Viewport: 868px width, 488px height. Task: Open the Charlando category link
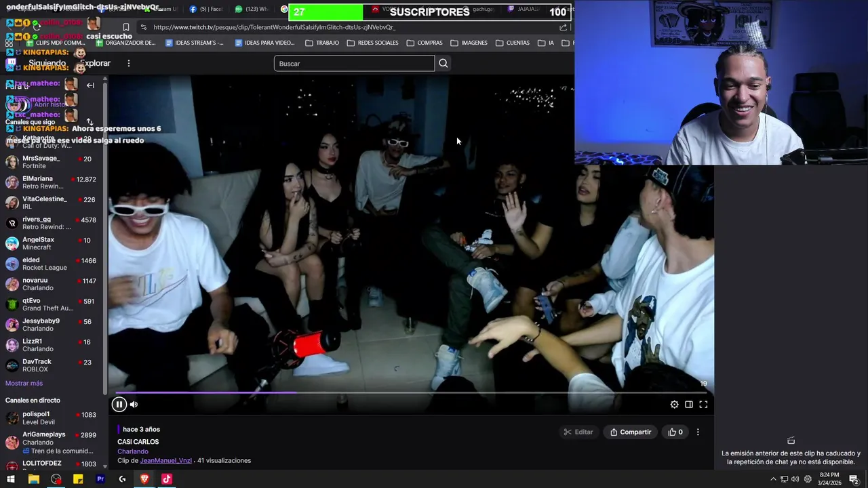pos(133,451)
